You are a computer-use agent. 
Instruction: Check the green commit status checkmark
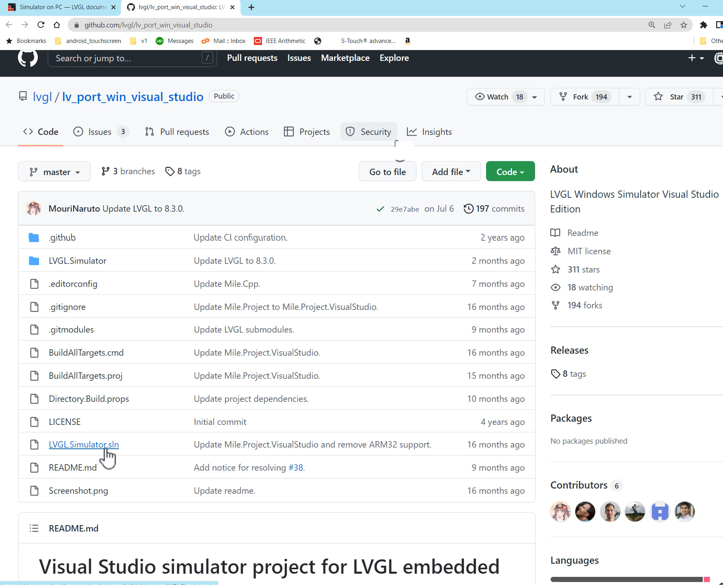pyautogui.click(x=380, y=209)
